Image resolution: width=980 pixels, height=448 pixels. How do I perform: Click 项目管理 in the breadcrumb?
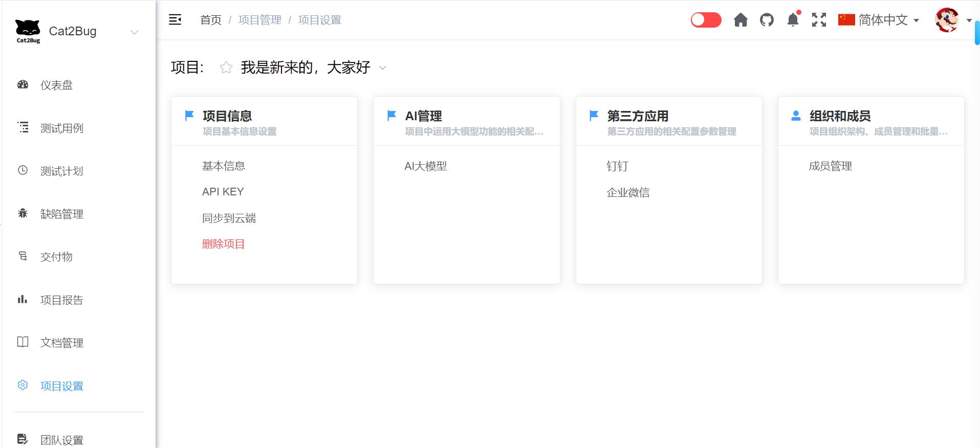pos(260,20)
